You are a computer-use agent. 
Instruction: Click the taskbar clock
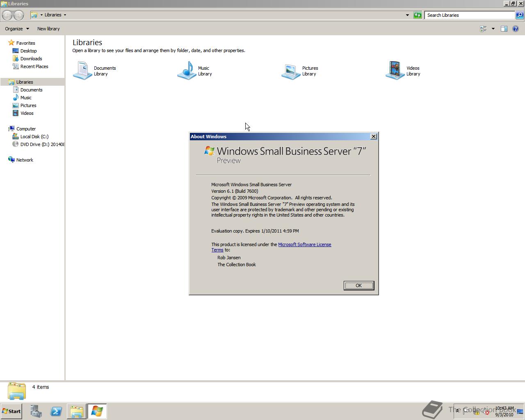point(504,411)
